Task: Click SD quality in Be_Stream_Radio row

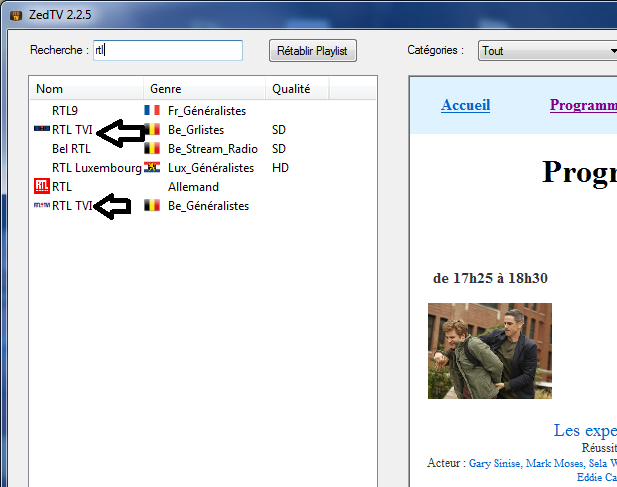Action: [x=279, y=149]
